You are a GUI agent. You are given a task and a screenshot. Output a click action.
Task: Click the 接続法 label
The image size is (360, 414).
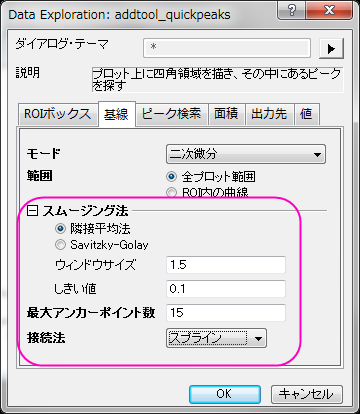[46, 338]
